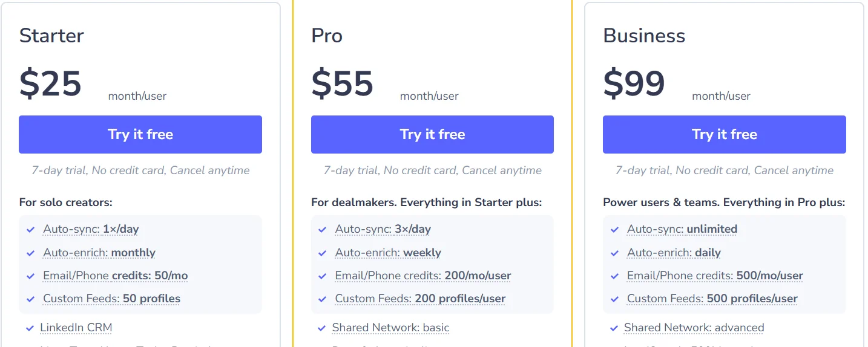Image resolution: width=868 pixels, height=347 pixels.
Task: Click the $99 Business price
Action: click(634, 83)
